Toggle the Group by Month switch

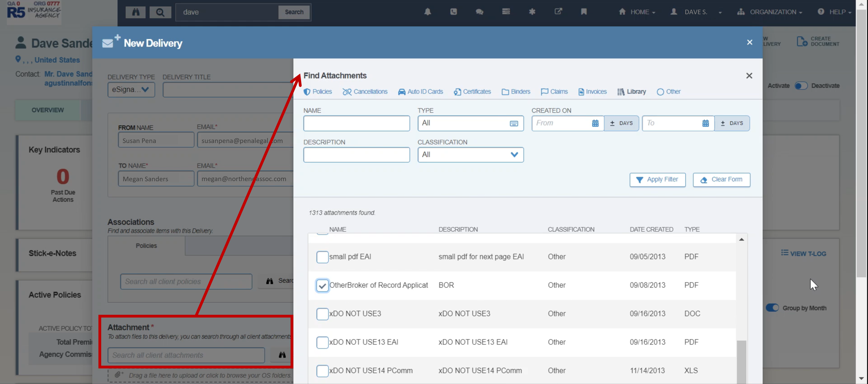772,308
